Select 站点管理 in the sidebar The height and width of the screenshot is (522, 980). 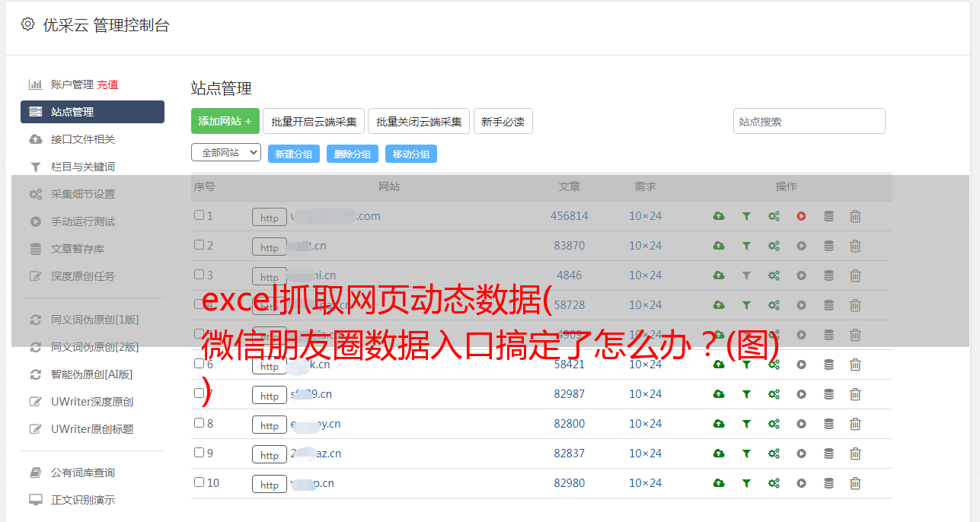point(92,112)
